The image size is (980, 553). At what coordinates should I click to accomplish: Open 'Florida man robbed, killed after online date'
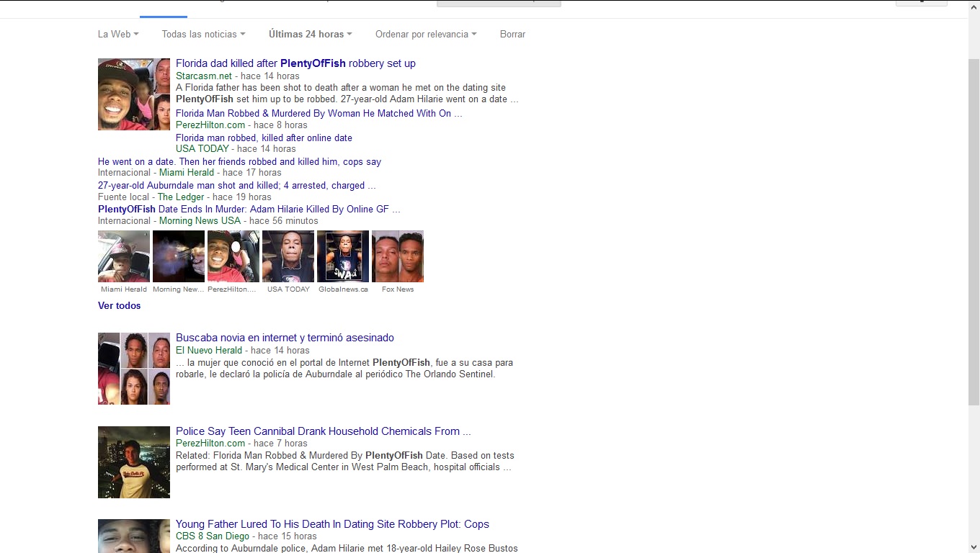pyautogui.click(x=264, y=138)
